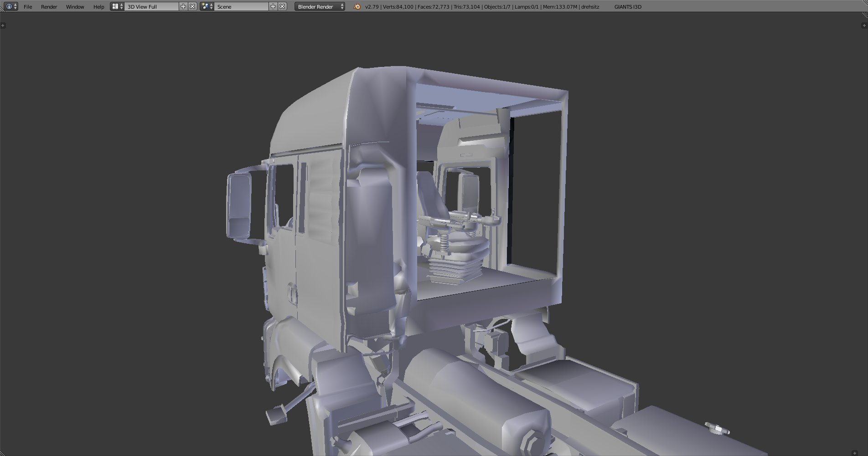Expand the top-right plus panel toggle

[x=864, y=26]
